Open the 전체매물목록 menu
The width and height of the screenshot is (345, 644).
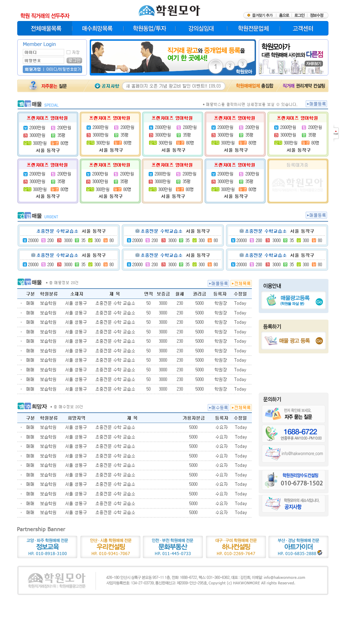tap(46, 29)
